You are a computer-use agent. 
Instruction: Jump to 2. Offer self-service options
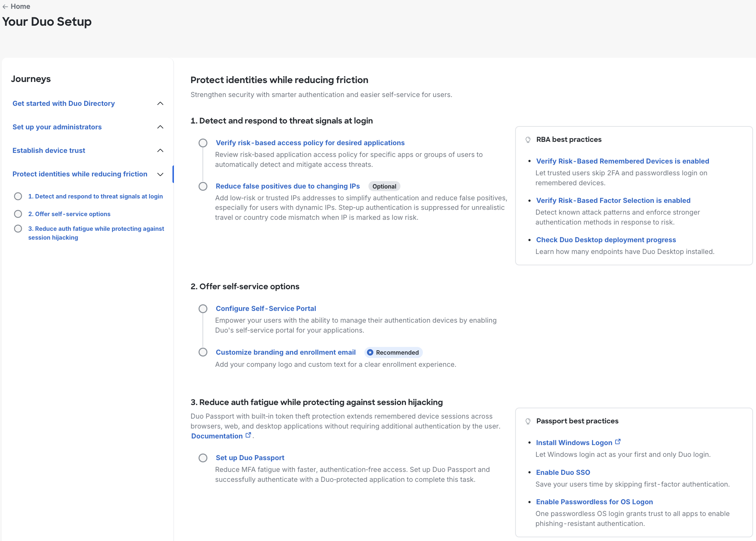pos(69,214)
